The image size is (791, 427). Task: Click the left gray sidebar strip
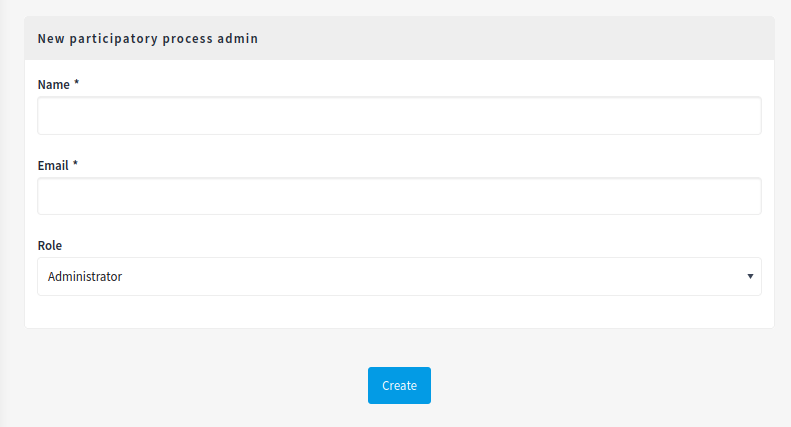click(x=5, y=214)
